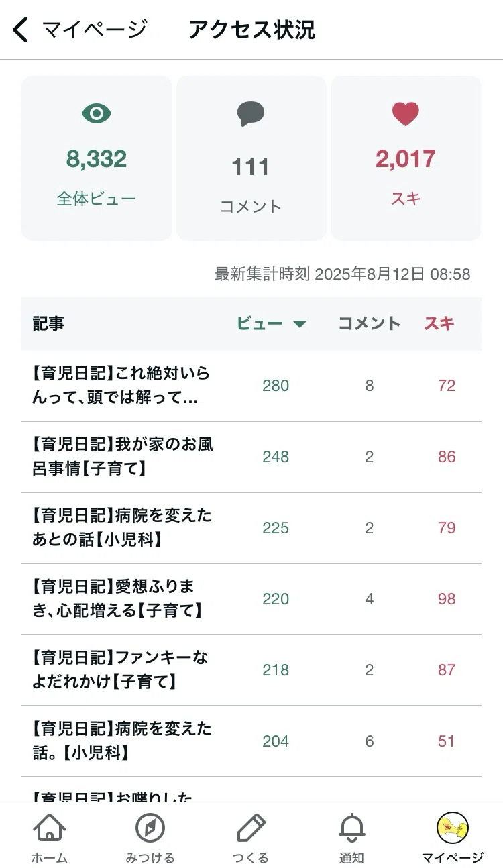Open article 愛想ふりまき、心配増える【子育て】
The image size is (503, 868).
pos(251,599)
